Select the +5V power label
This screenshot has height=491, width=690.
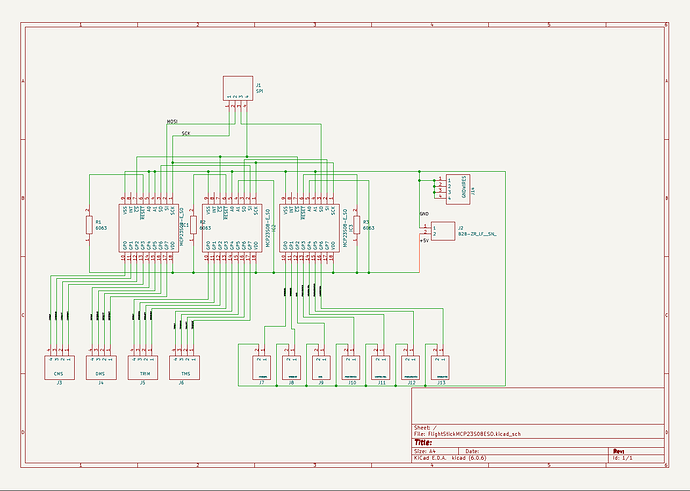(424, 241)
